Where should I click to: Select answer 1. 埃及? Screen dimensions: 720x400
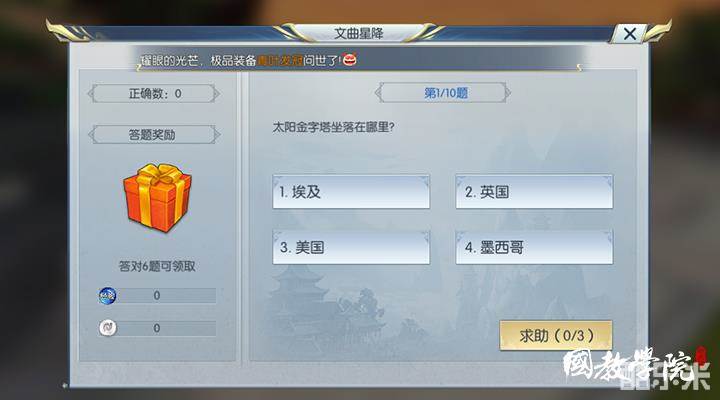[x=351, y=192]
